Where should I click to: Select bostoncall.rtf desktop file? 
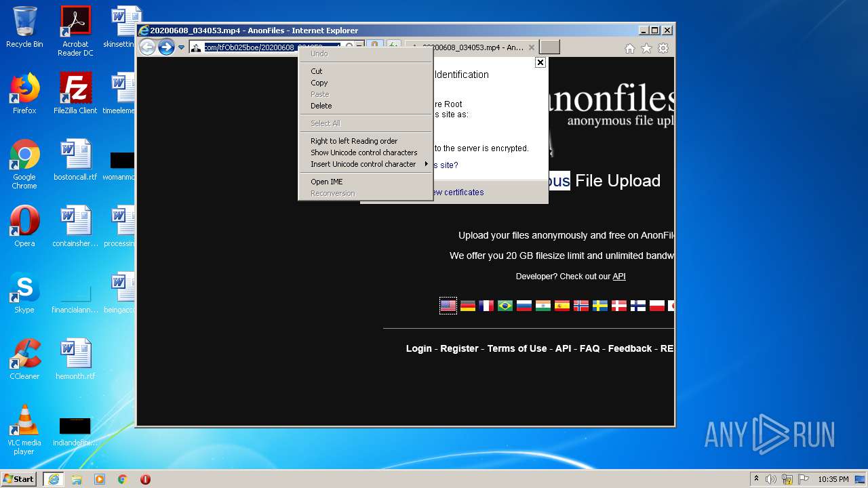[x=75, y=160]
